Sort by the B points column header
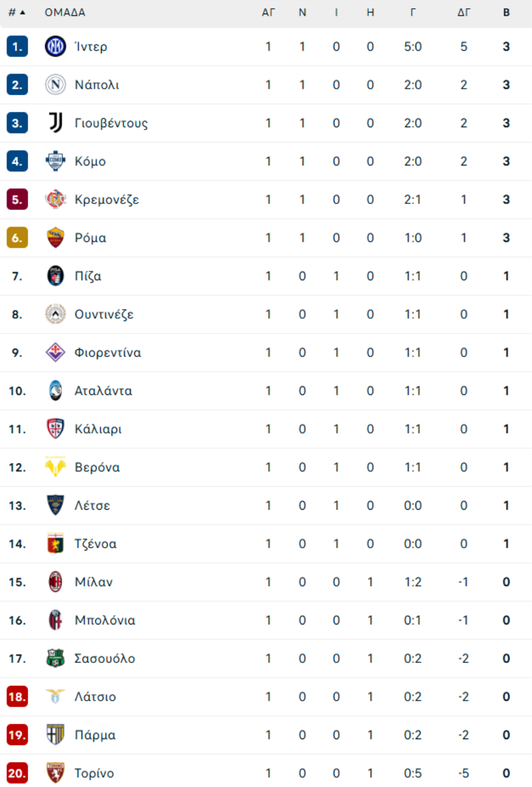 [507, 12]
